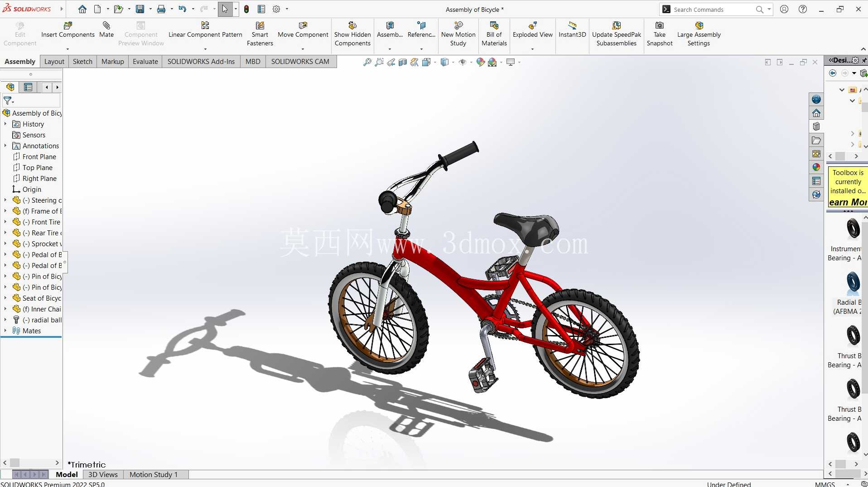Viewport: 868px width, 487px height.
Task: Switch to FeatureManager design tree tab
Action: tap(10, 87)
